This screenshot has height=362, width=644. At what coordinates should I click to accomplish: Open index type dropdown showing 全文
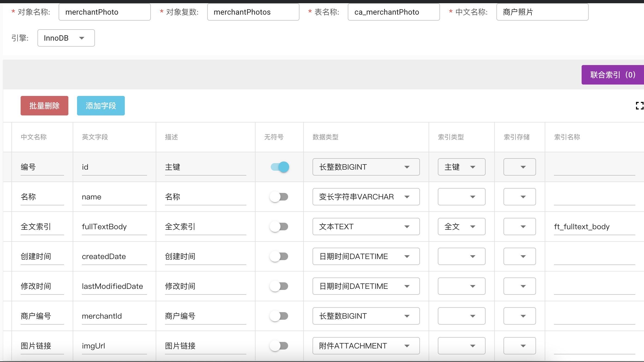tap(461, 227)
